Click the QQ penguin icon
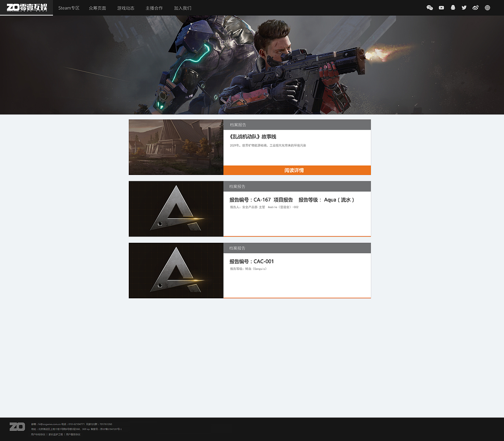The image size is (504, 441). point(453,7)
